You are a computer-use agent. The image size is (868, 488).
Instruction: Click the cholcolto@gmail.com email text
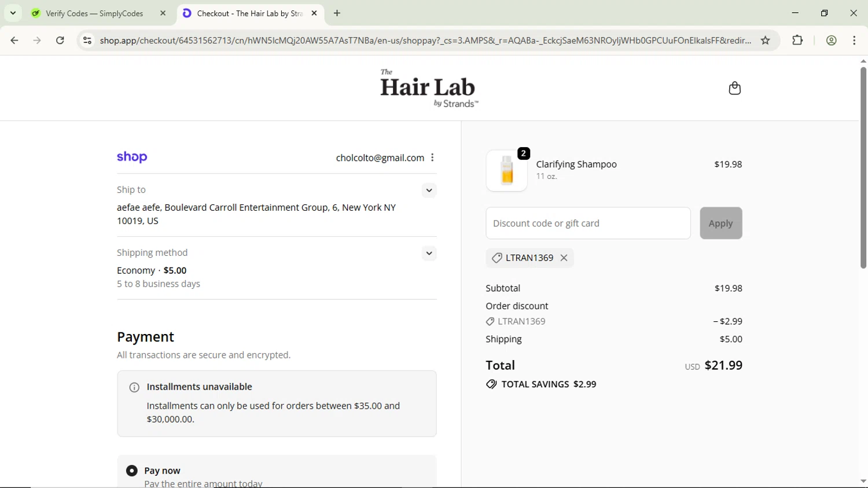click(380, 158)
